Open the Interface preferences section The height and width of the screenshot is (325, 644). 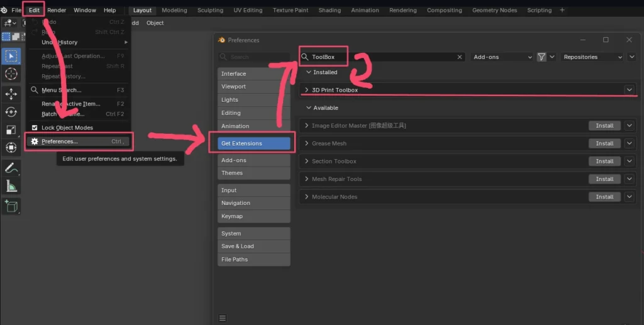[254, 74]
